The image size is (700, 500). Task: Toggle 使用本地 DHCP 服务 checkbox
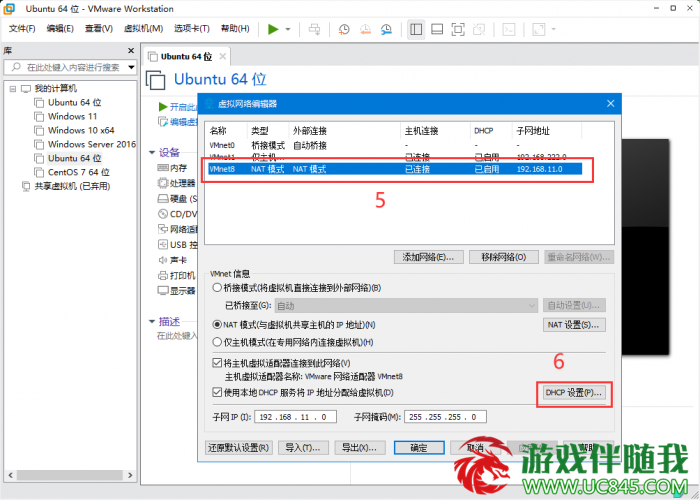click(217, 392)
